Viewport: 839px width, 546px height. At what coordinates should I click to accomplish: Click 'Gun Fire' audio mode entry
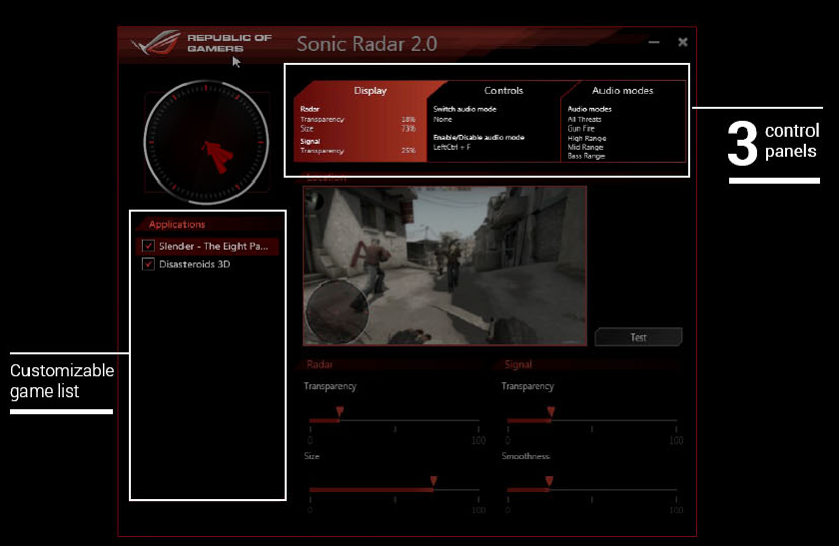[x=581, y=128]
